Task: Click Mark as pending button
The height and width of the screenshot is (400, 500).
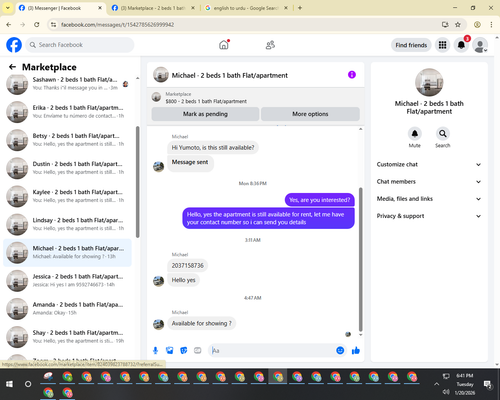Action: click(205, 114)
